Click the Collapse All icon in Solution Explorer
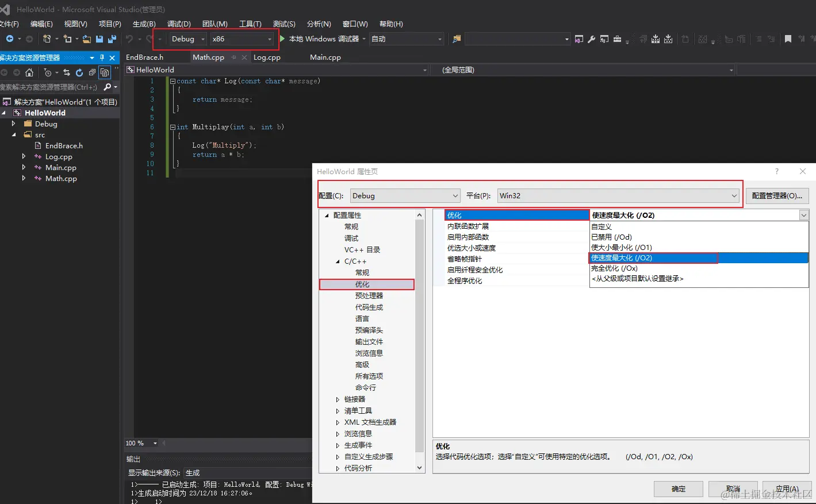 click(x=92, y=72)
